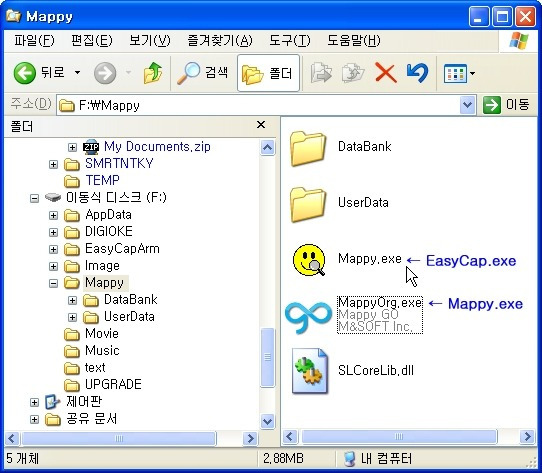
Task: Toggle the Folders pane toolbar button
Action: [x=268, y=73]
